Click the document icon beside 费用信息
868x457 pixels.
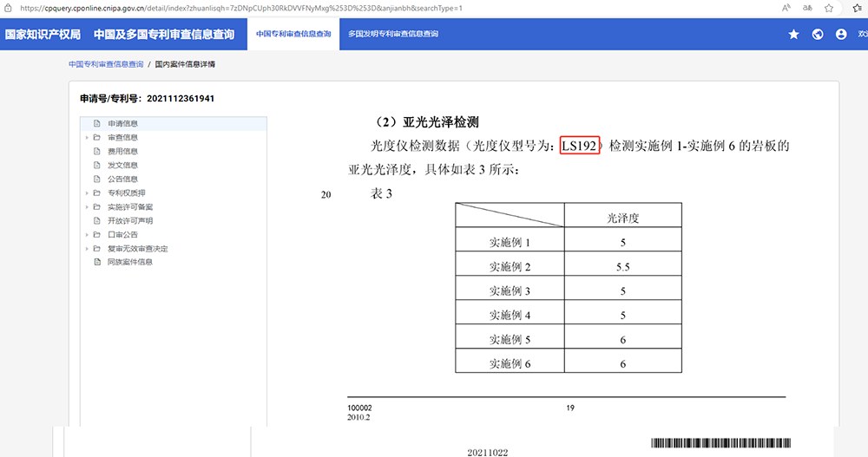click(97, 151)
